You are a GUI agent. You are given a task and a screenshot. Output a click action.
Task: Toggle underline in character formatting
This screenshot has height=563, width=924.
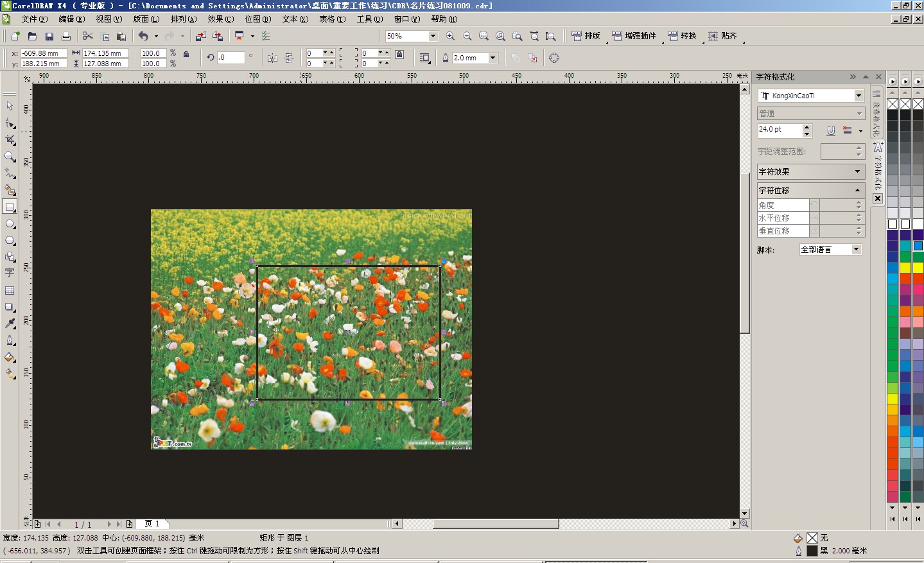(x=831, y=130)
